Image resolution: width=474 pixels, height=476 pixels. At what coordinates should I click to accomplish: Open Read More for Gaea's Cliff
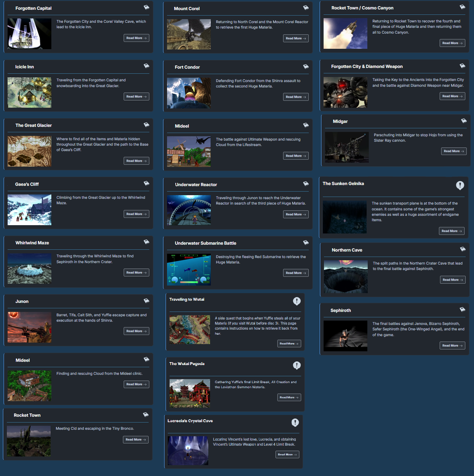[136, 214]
